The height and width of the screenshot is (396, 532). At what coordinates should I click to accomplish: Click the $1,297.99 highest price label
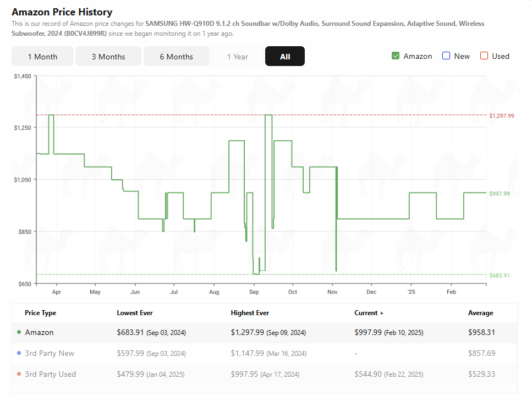501,116
